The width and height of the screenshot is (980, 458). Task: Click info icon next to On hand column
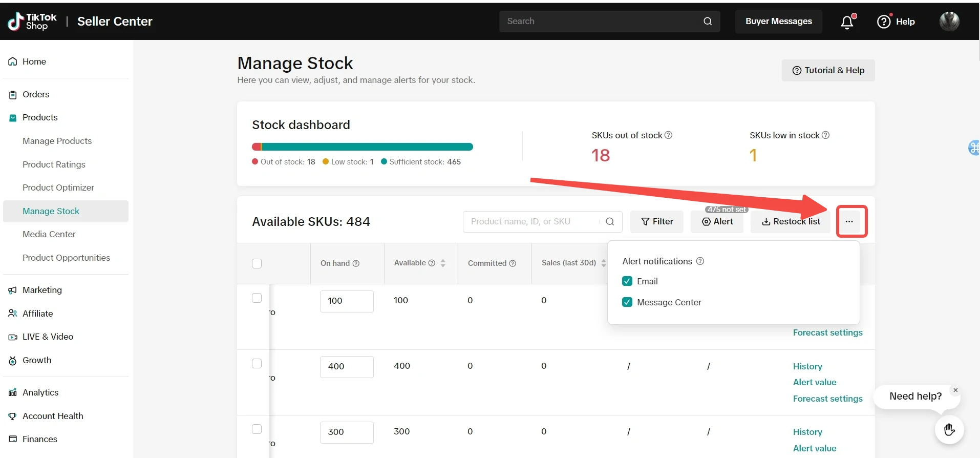coord(356,263)
